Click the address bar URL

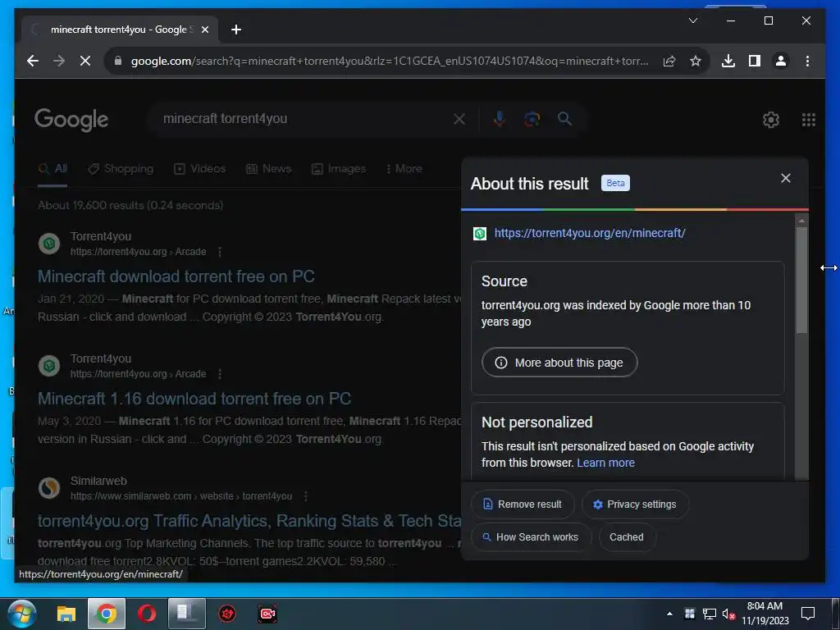pos(390,61)
